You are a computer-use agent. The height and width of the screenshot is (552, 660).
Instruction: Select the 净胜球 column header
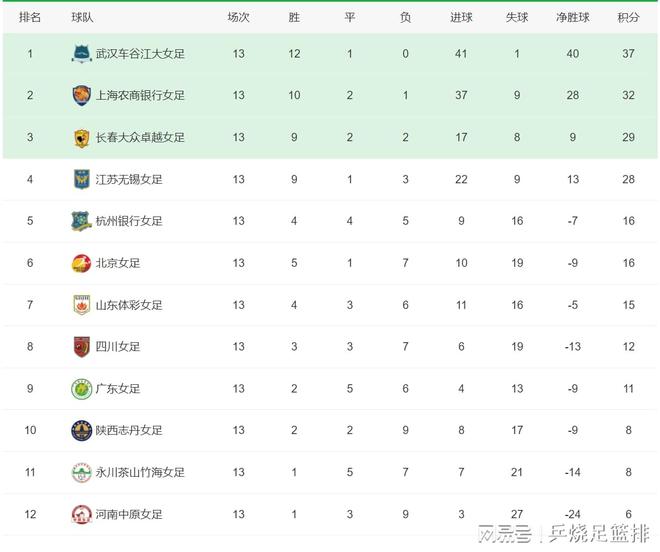click(572, 17)
